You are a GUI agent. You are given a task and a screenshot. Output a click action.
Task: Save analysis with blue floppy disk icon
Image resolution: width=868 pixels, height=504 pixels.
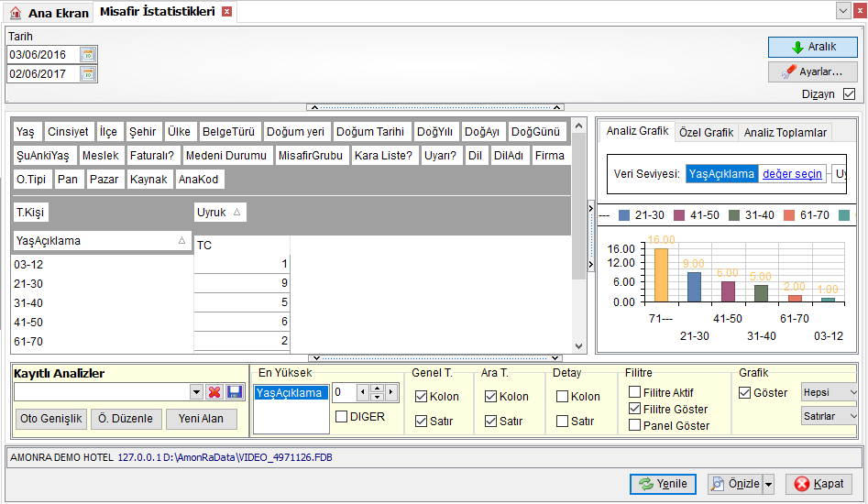coord(234,392)
